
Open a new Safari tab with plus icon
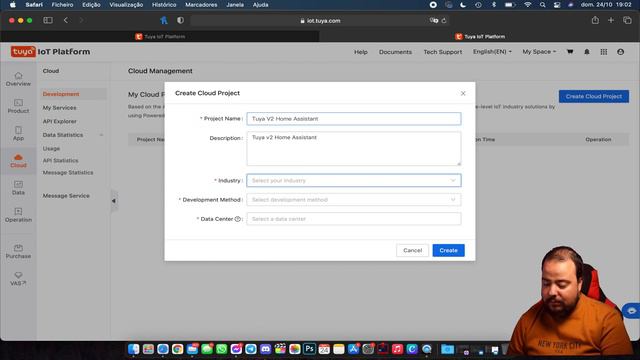(x=611, y=20)
